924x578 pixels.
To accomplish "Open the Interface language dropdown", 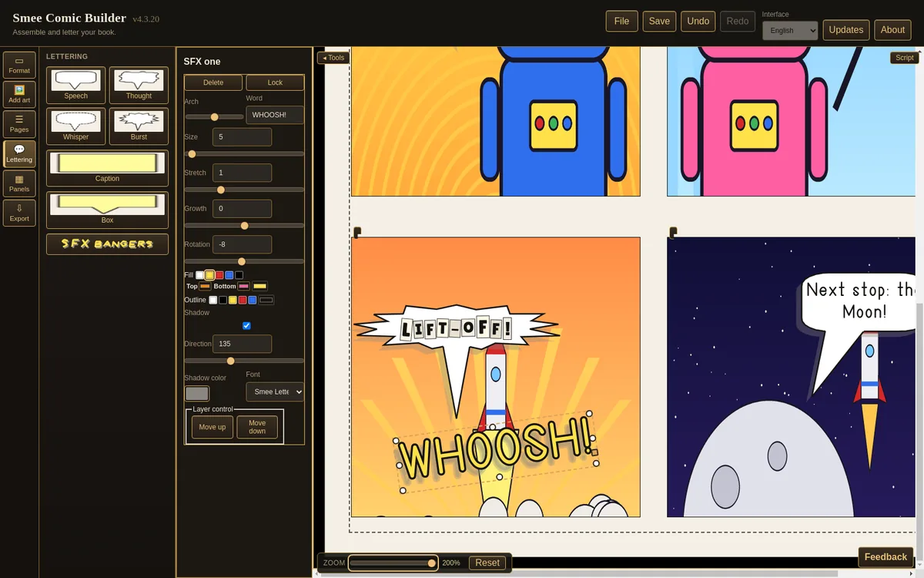I will (790, 30).
